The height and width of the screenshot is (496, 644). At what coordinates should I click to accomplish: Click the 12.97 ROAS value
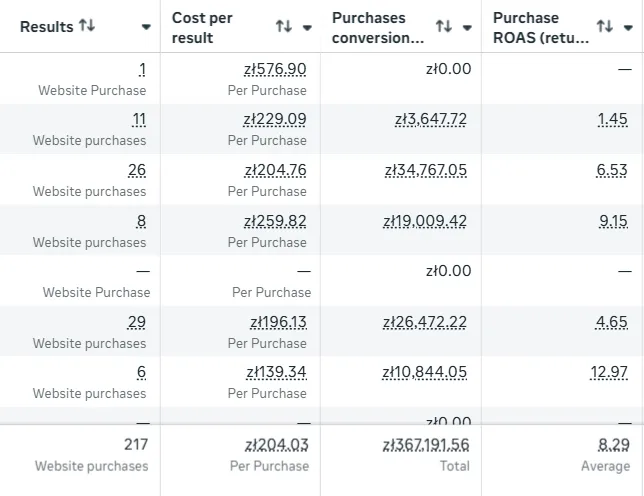pos(609,372)
